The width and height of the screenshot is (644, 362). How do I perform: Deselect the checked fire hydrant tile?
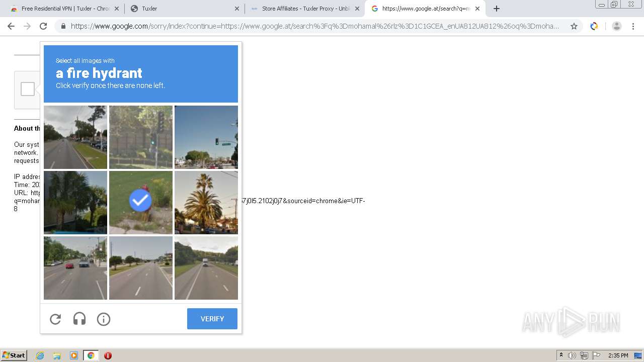141,203
